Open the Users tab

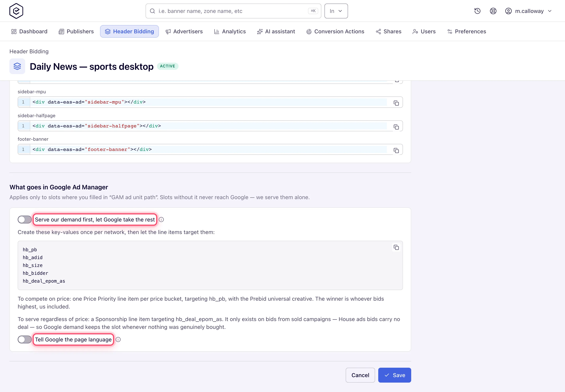coord(424,31)
